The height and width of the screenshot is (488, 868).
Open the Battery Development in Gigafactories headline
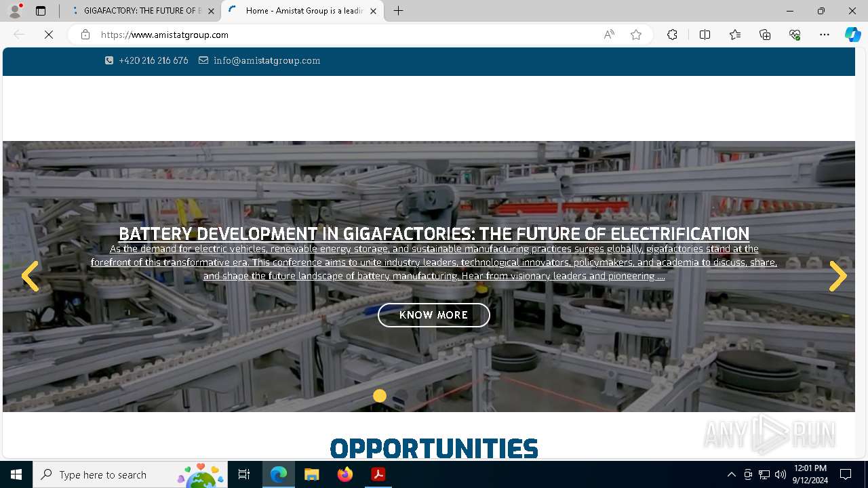click(434, 234)
